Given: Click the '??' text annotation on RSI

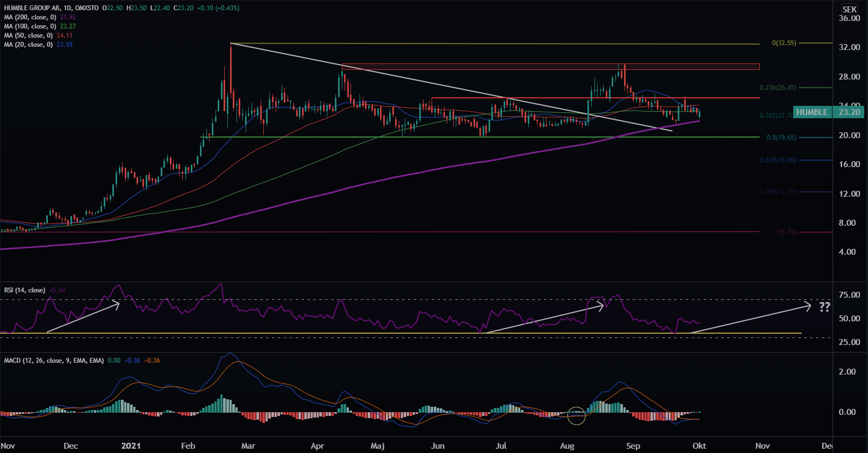Looking at the screenshot, I should pyautogui.click(x=824, y=307).
